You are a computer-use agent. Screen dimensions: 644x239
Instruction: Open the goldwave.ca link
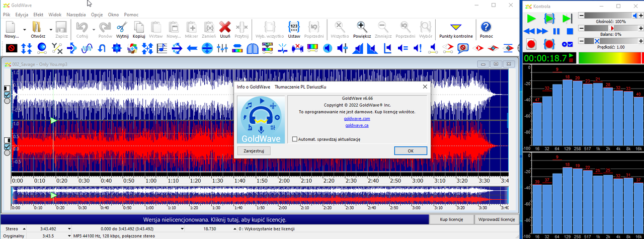(x=357, y=125)
